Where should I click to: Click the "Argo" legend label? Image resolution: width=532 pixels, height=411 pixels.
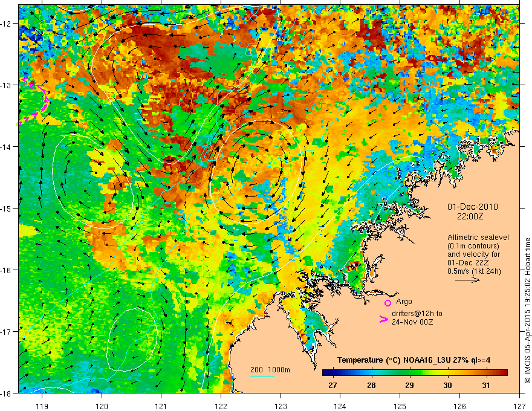pos(404,302)
